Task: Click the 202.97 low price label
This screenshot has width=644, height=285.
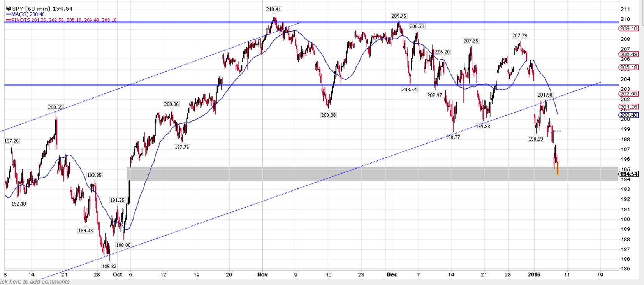Action: pos(435,95)
